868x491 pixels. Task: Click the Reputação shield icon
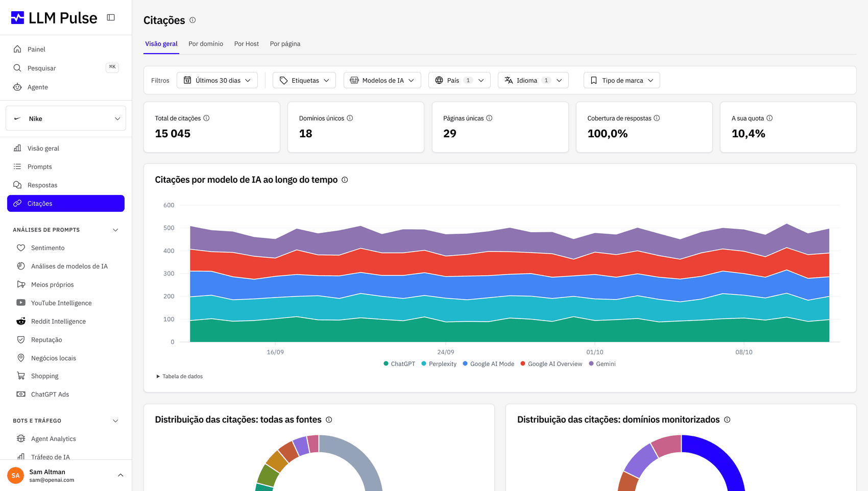coord(21,339)
